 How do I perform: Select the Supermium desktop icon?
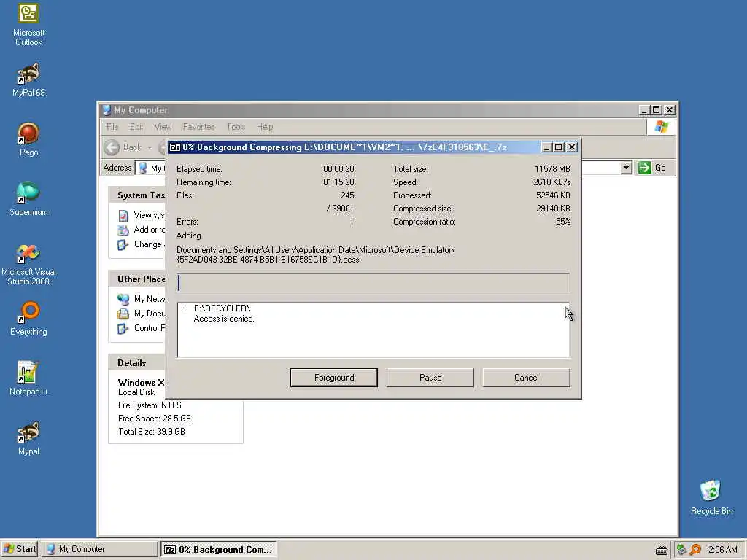tap(28, 198)
